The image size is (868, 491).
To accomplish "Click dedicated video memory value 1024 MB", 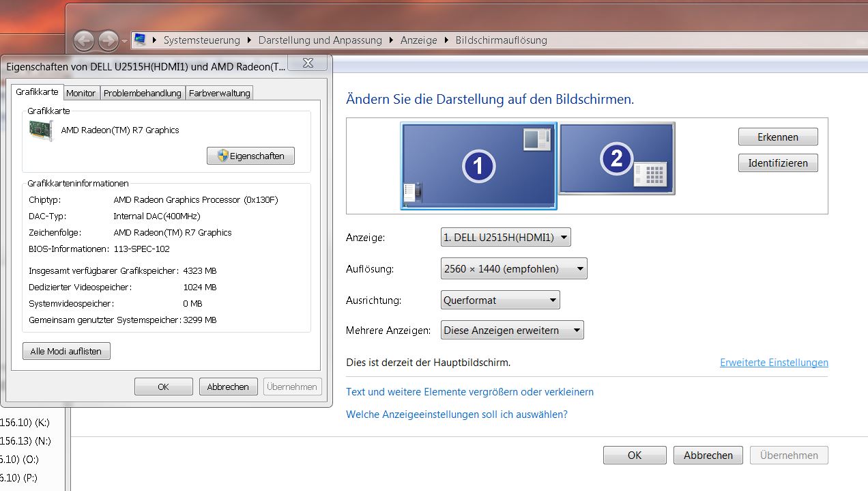I will pos(199,287).
